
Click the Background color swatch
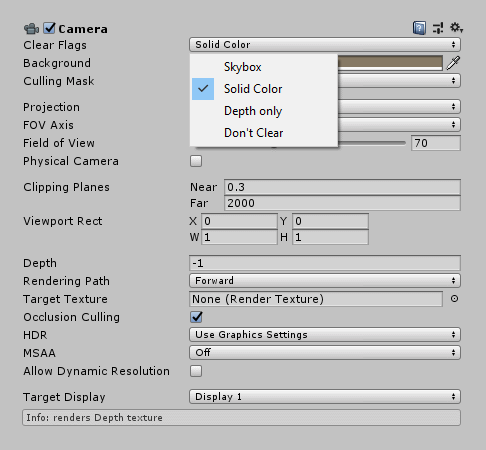(390, 63)
